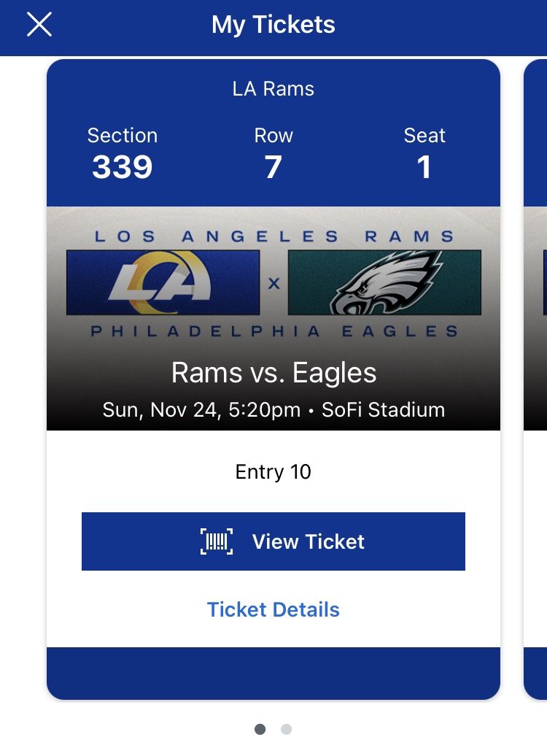The width and height of the screenshot is (547, 756).
Task: Tap Entry 10 to expand entry details
Action: point(273,472)
